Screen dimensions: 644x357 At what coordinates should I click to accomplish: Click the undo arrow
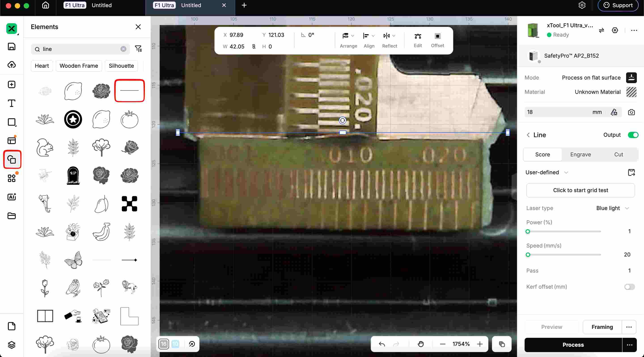(x=382, y=344)
